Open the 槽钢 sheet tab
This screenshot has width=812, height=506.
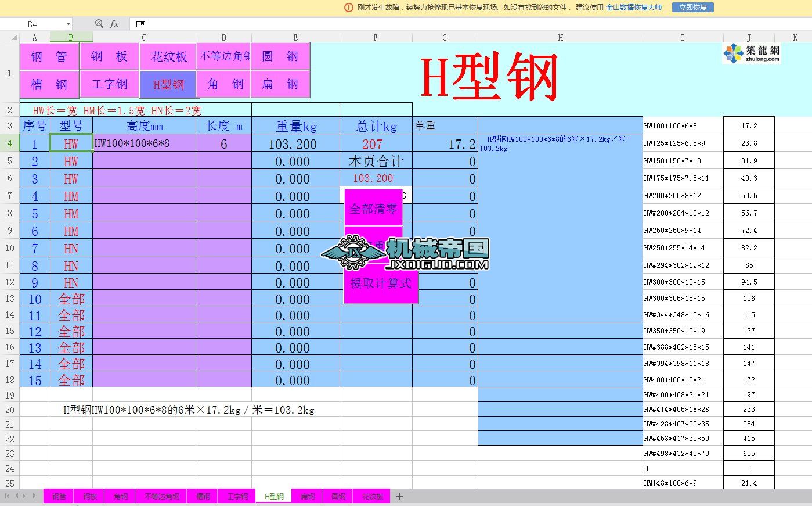coord(203,496)
